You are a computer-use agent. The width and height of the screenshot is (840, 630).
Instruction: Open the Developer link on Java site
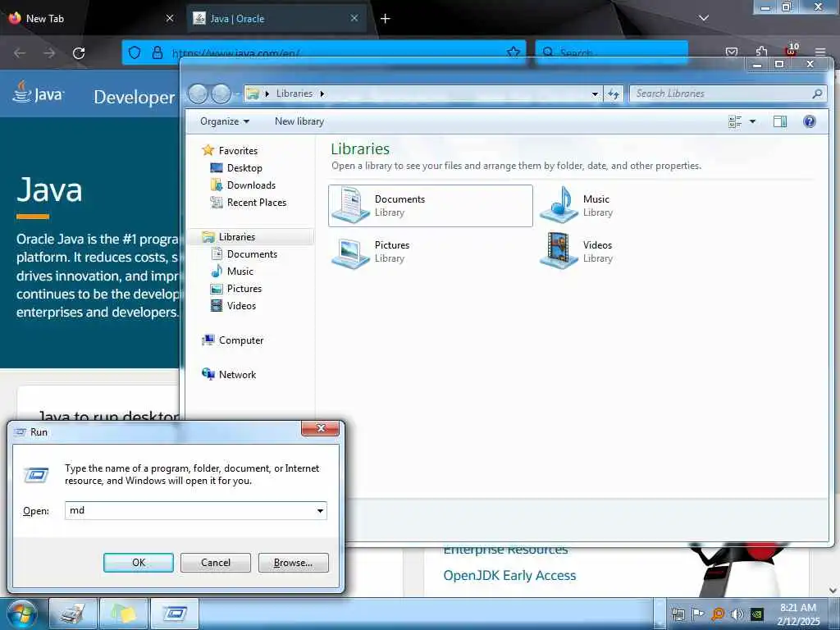point(135,97)
